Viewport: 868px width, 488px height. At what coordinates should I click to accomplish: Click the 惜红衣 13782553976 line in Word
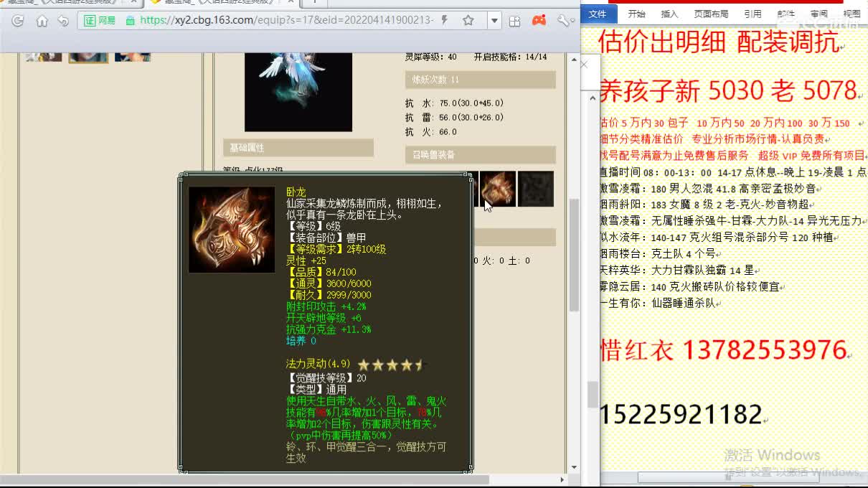click(723, 350)
